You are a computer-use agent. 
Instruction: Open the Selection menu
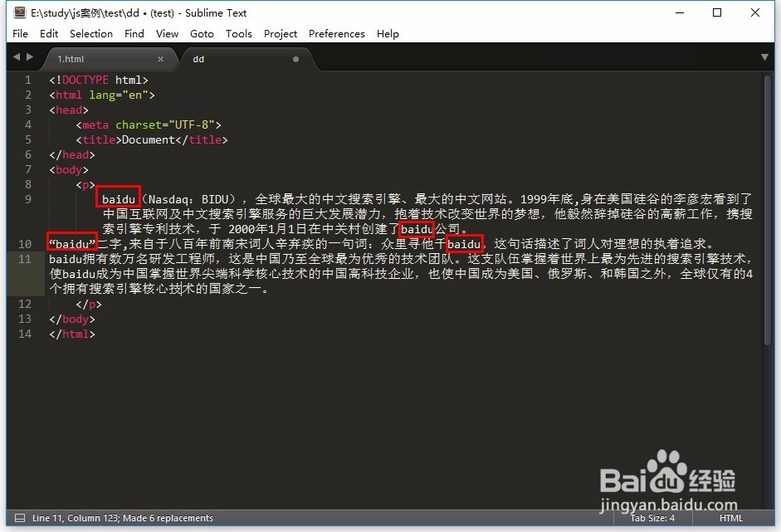pyautogui.click(x=91, y=33)
